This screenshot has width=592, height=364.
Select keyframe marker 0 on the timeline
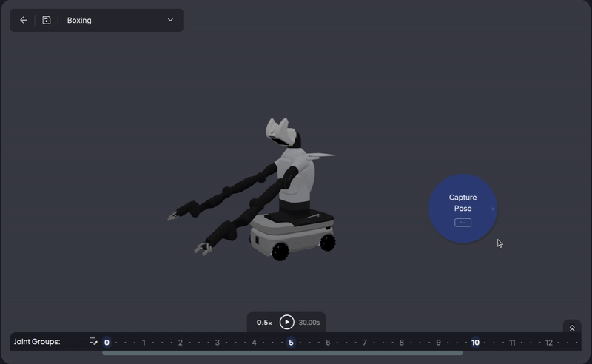[x=107, y=343]
